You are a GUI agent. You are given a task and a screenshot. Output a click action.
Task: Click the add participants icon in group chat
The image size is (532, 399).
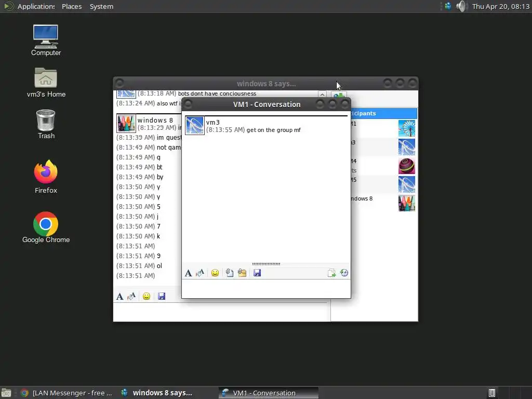point(339,95)
